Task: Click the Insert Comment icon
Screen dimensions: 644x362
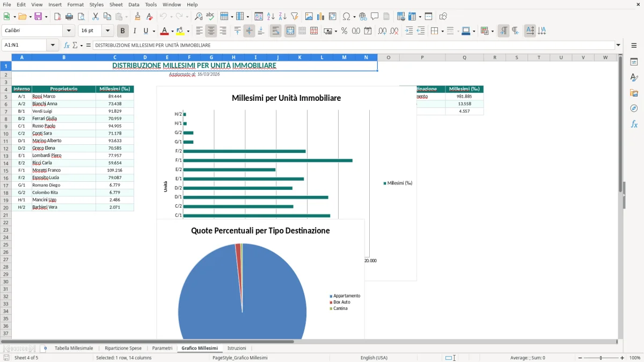Action: coord(375,17)
